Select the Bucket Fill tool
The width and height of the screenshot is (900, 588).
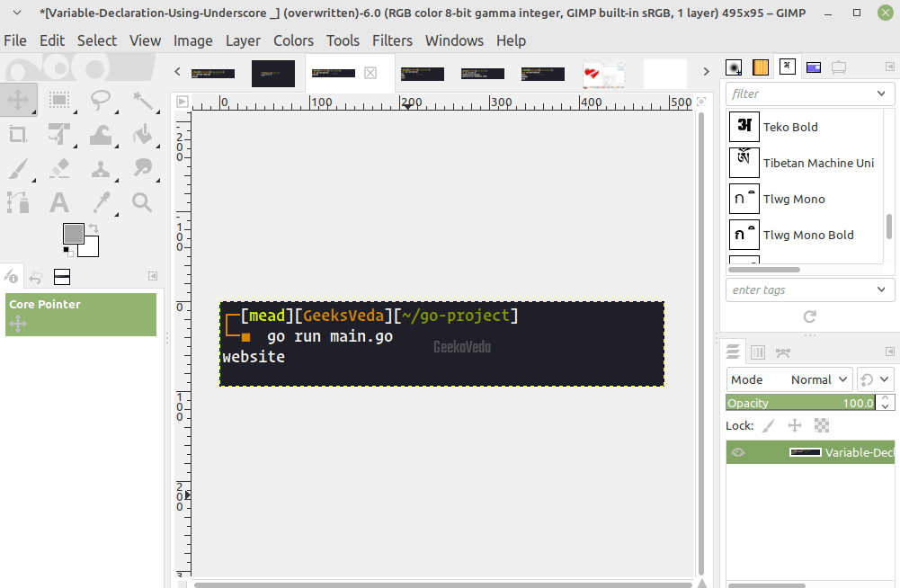coord(142,134)
